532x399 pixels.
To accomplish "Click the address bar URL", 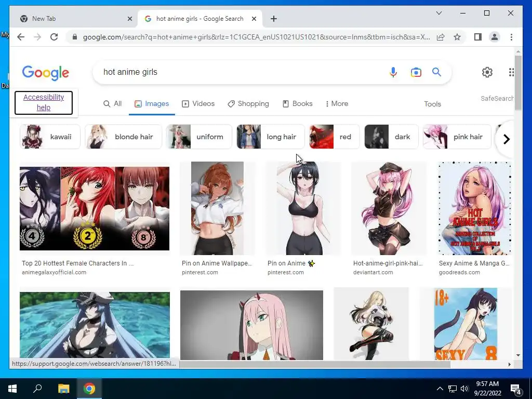I will click(x=256, y=37).
